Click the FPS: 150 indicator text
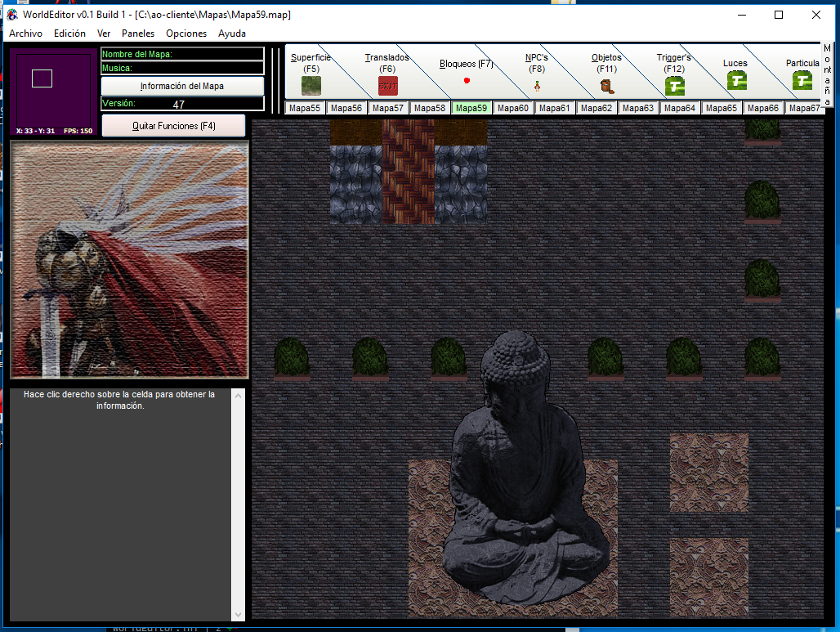 click(x=78, y=131)
